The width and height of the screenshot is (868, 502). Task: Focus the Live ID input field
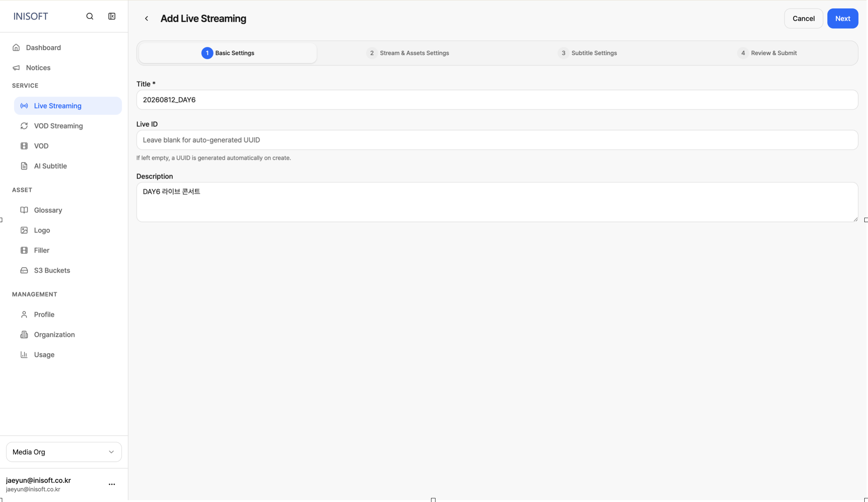tap(497, 140)
